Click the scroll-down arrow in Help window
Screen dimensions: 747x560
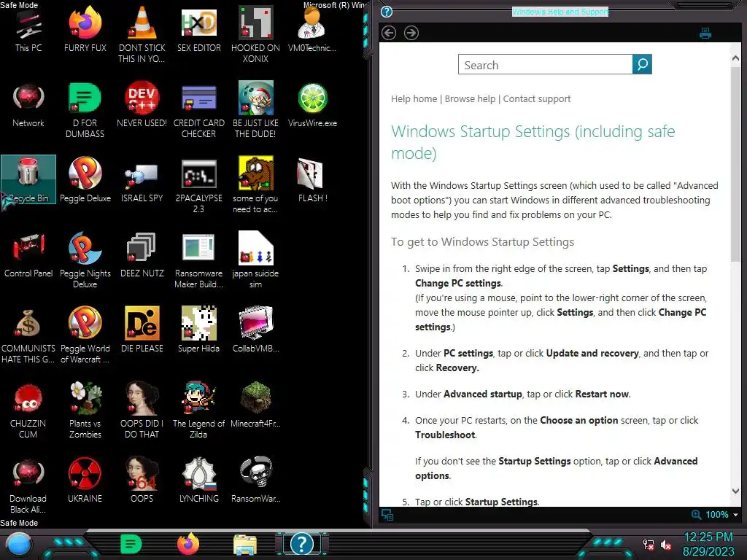735,491
